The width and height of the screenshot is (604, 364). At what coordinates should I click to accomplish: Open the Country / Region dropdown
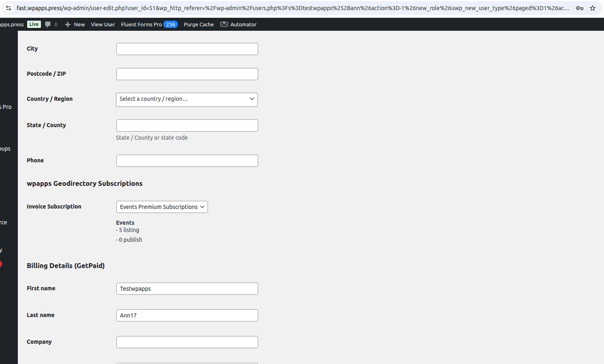coord(187,100)
